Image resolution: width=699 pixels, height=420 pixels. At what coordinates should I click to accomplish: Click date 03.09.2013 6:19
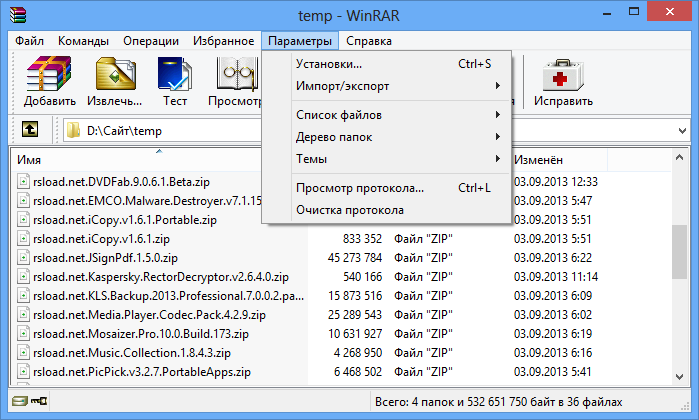point(553,334)
